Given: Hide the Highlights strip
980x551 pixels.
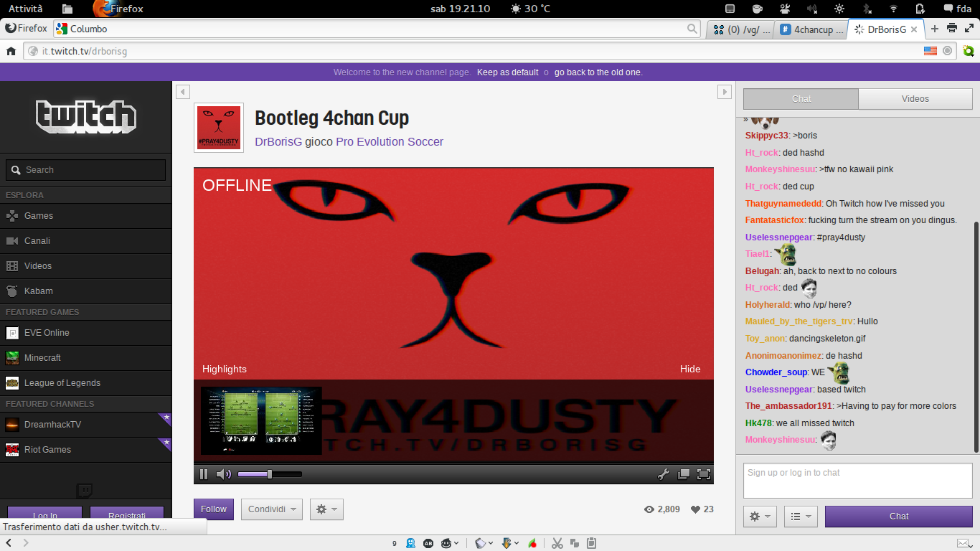Looking at the screenshot, I should click(x=690, y=369).
